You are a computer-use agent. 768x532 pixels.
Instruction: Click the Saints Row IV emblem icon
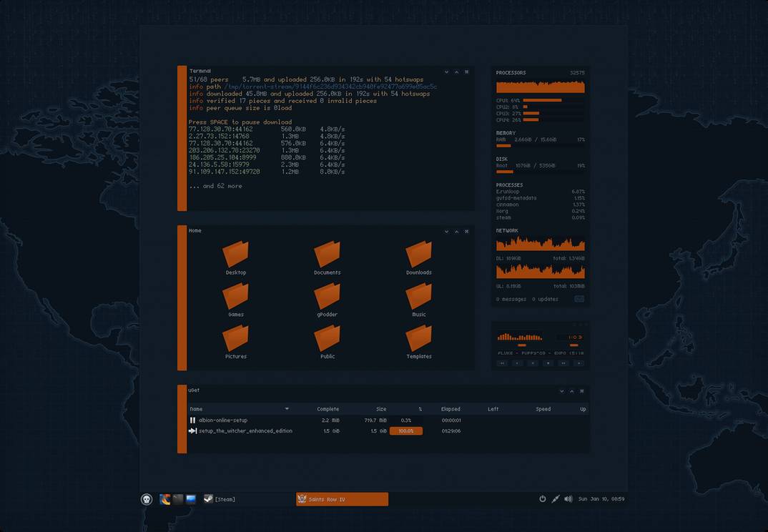click(302, 499)
